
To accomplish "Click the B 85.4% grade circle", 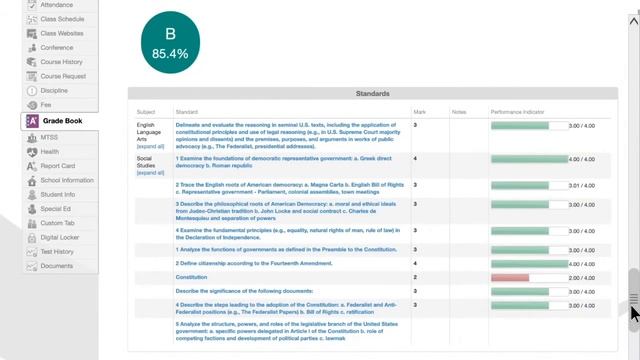I will pyautogui.click(x=170, y=42).
